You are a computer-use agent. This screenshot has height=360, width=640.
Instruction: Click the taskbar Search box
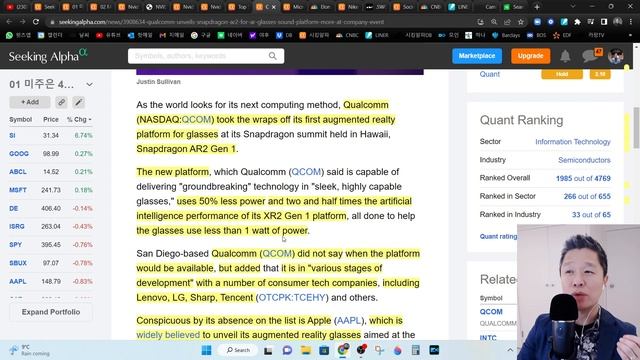pyautogui.click(x=238, y=350)
